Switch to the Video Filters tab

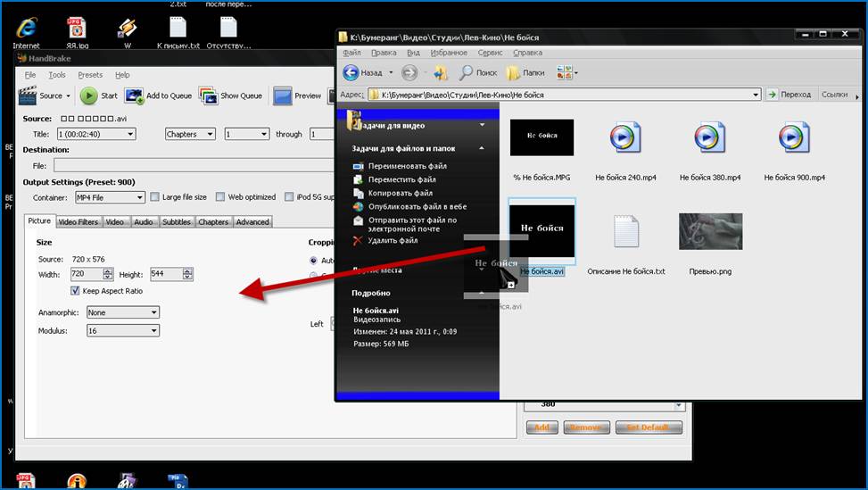tap(78, 221)
